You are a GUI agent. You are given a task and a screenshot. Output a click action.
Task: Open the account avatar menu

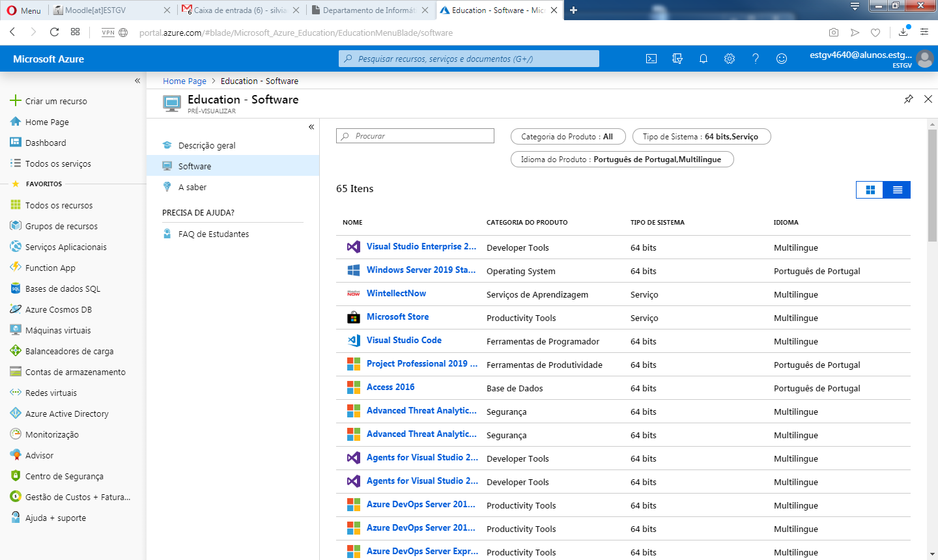[x=924, y=59]
